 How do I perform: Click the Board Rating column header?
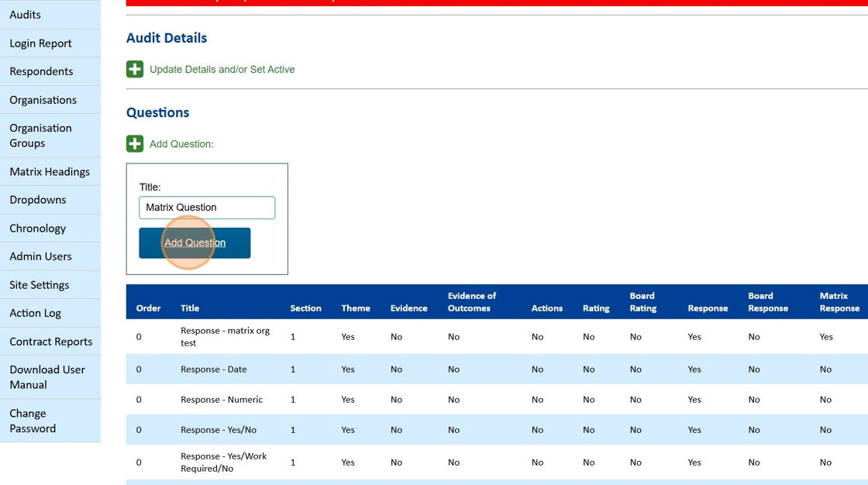(x=642, y=301)
